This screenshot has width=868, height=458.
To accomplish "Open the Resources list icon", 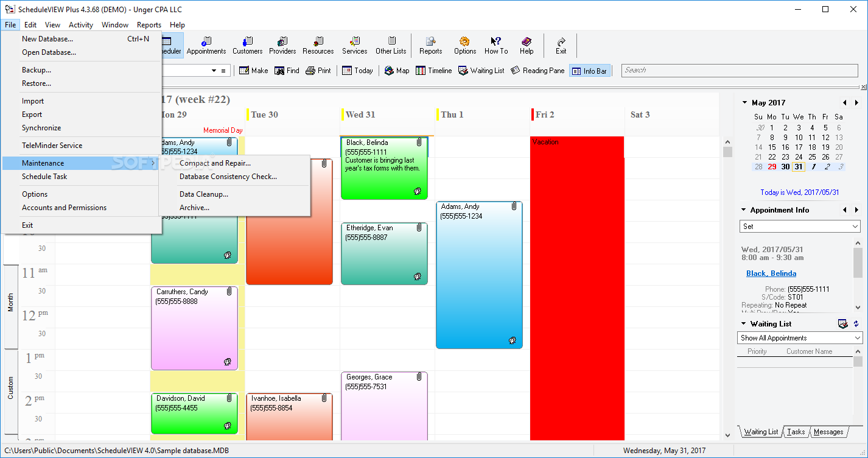I will point(318,46).
